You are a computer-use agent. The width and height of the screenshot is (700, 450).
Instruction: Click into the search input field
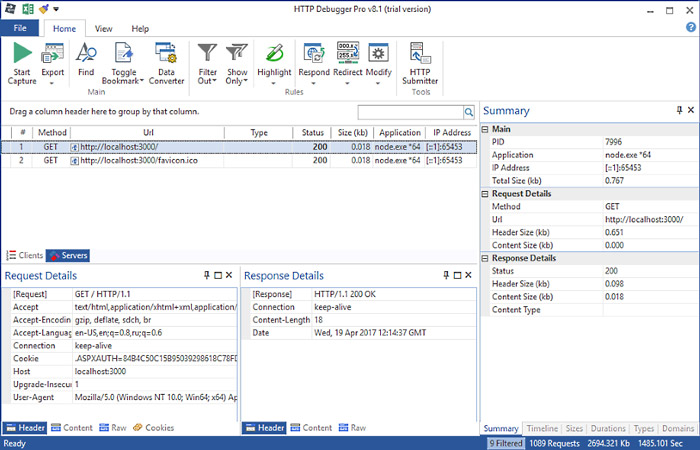[x=411, y=112]
